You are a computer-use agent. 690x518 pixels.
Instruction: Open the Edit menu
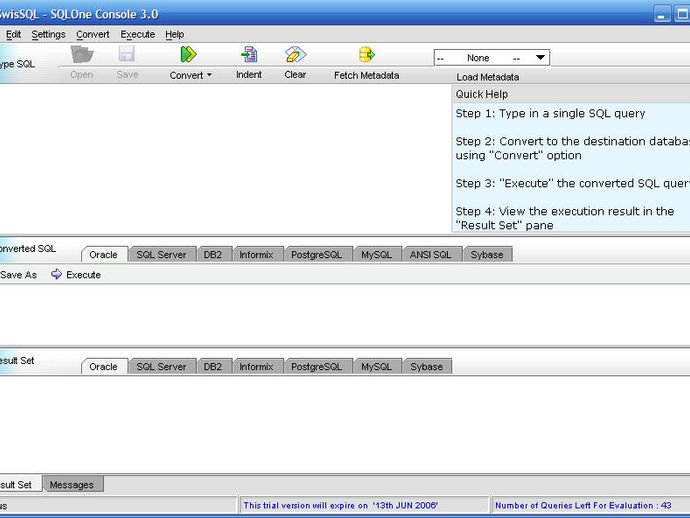13,34
